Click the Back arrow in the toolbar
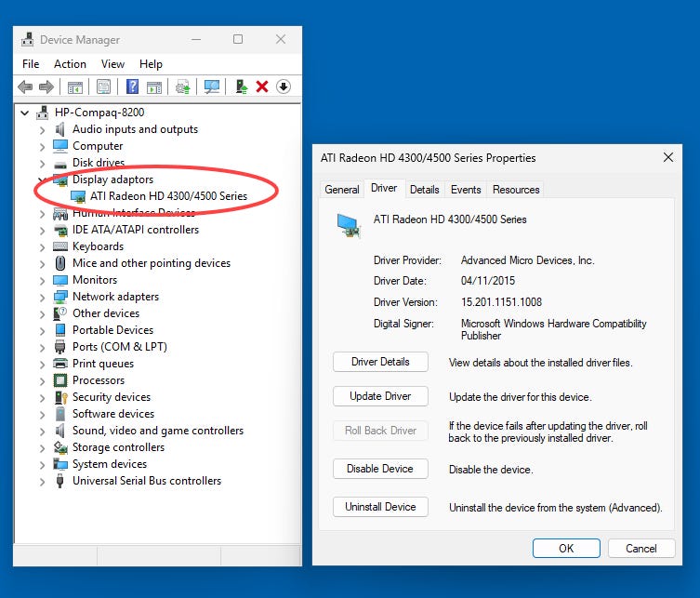The width and height of the screenshot is (700, 598). tap(24, 86)
